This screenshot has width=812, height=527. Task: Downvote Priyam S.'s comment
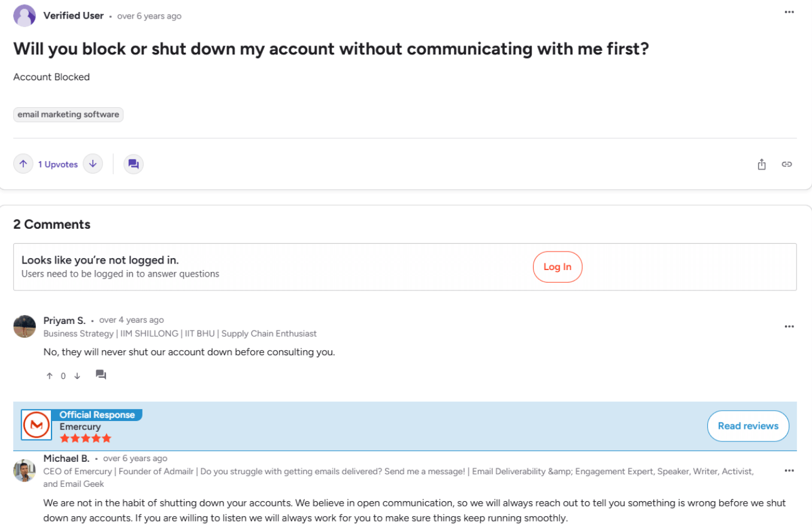coord(77,376)
